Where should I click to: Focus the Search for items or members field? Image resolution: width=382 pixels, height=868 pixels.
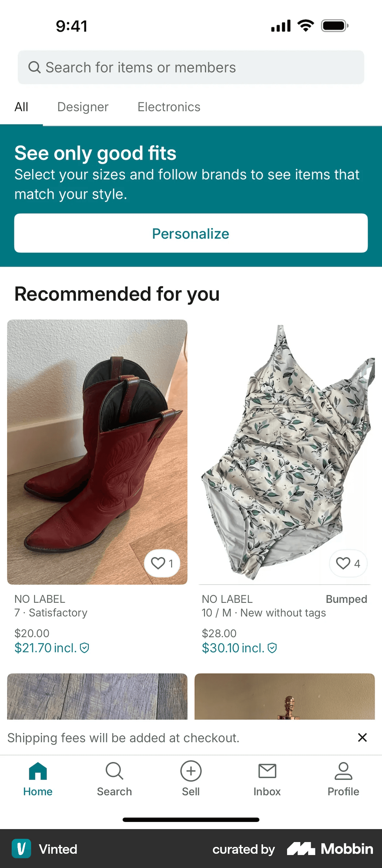pos(191,67)
